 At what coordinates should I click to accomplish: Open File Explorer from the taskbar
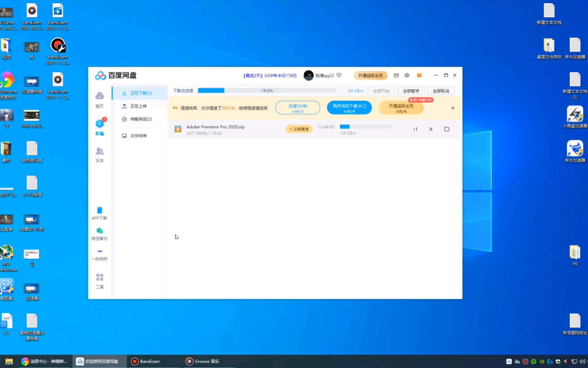tap(9, 361)
